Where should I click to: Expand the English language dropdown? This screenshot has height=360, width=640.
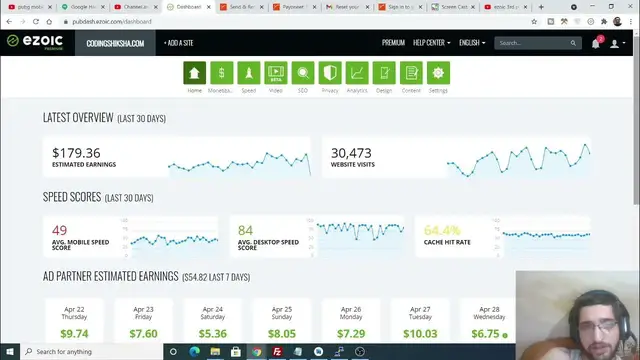(x=472, y=43)
